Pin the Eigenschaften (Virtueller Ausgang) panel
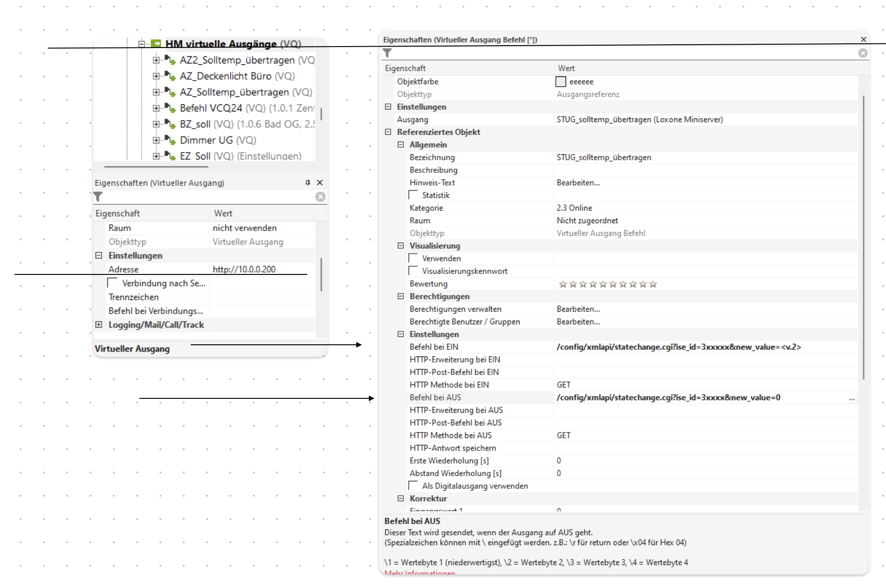 point(308,183)
